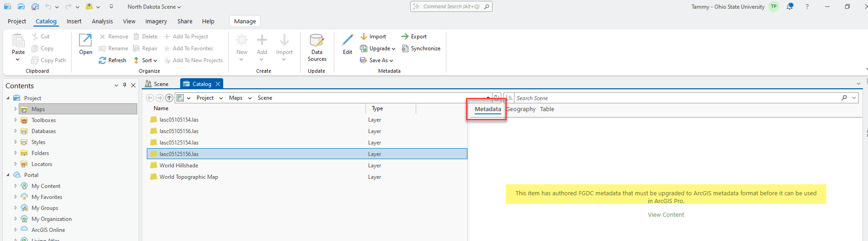Click the View Content link

[x=666, y=215]
